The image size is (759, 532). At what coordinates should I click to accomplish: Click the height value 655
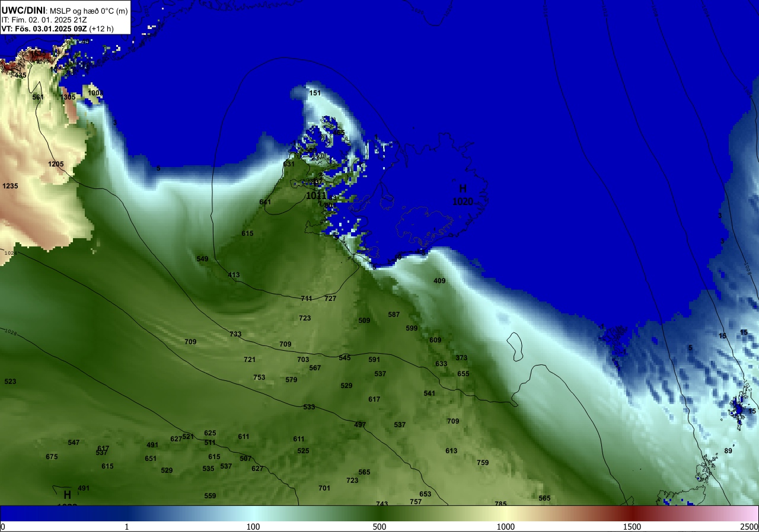click(463, 374)
